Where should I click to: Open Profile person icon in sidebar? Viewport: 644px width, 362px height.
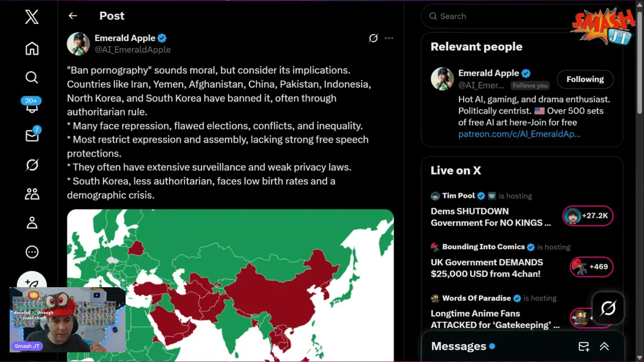click(32, 223)
